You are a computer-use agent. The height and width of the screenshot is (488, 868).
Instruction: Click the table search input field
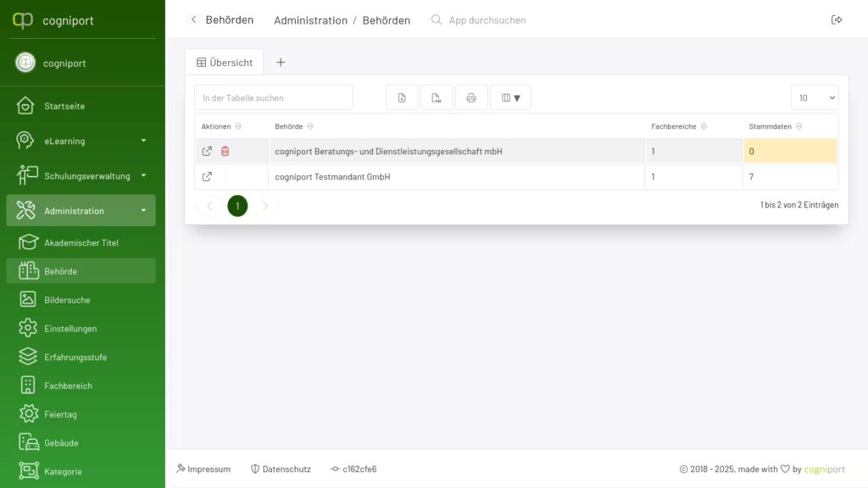[x=273, y=98]
